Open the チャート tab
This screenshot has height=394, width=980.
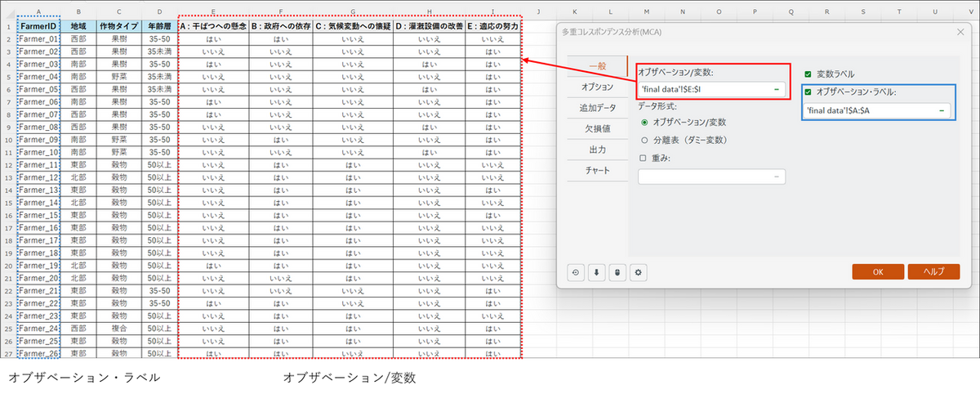coord(597,171)
